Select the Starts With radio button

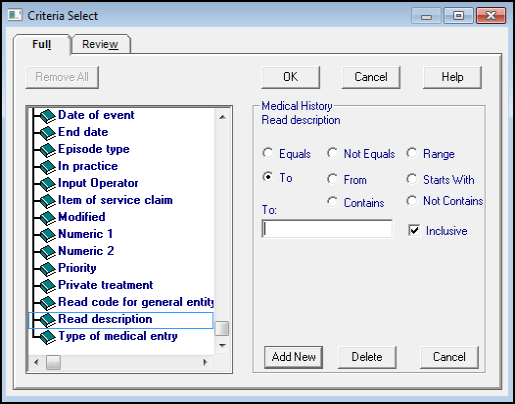[x=412, y=179]
